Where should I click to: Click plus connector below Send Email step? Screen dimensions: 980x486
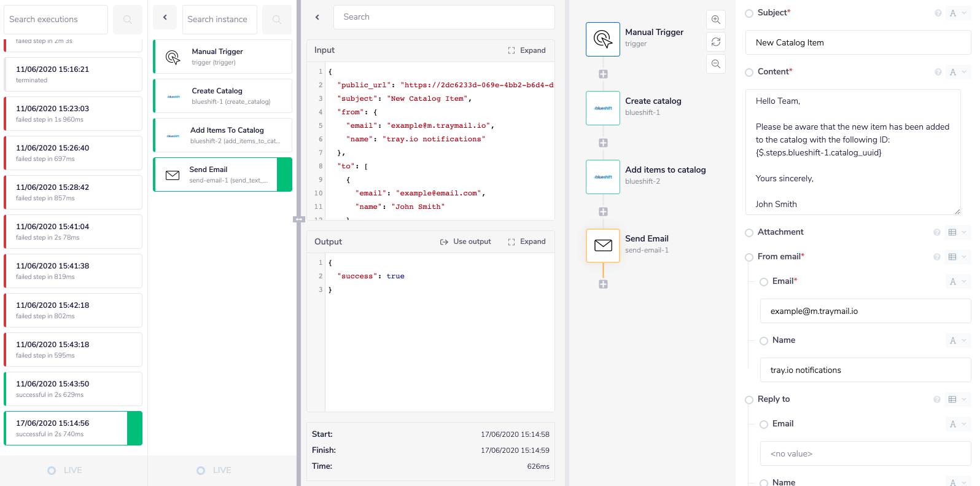coord(603,284)
